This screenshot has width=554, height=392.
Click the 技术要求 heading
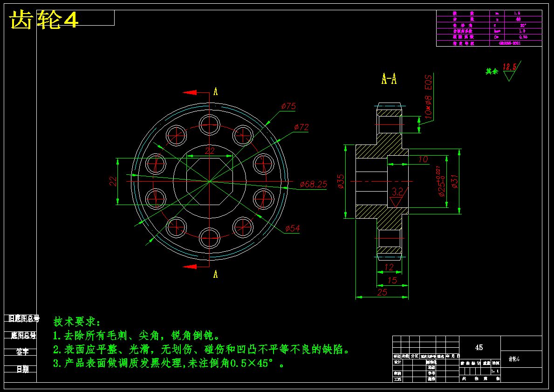pos(77,322)
